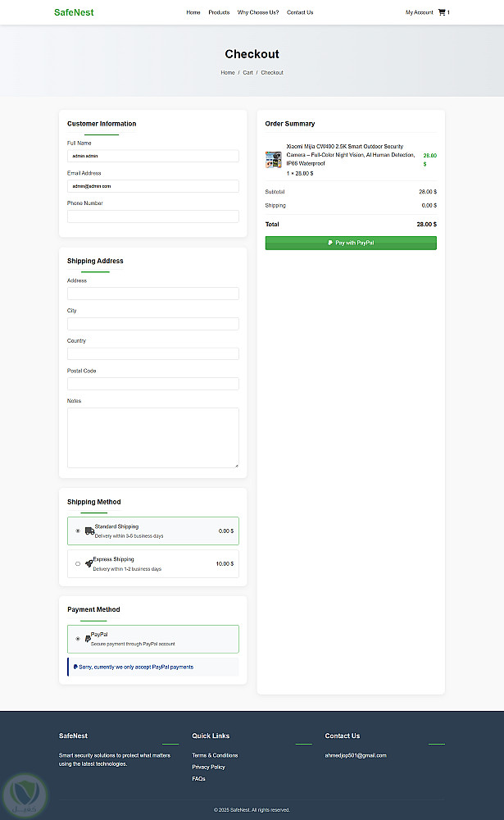Click the Express Shipping rocket icon
This screenshot has height=820, width=504.
click(89, 563)
